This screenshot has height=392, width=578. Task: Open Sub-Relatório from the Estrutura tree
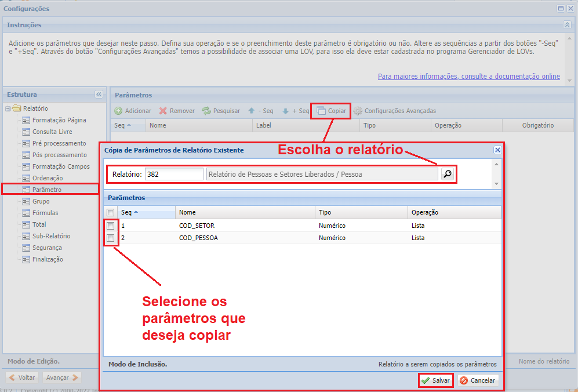coord(52,236)
